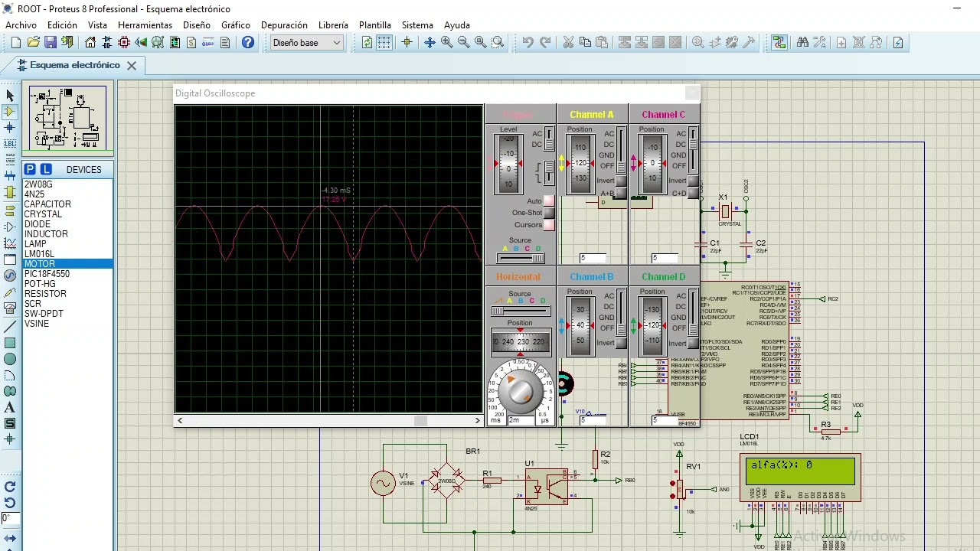Image resolution: width=980 pixels, height=551 pixels.
Task: Click the timebase 2m value field
Action: click(521, 421)
